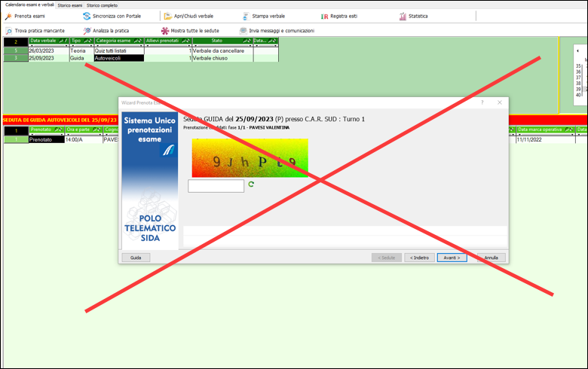This screenshot has height=369, width=588.
Task: Open Sincronizza con Portale
Action: tap(87, 16)
